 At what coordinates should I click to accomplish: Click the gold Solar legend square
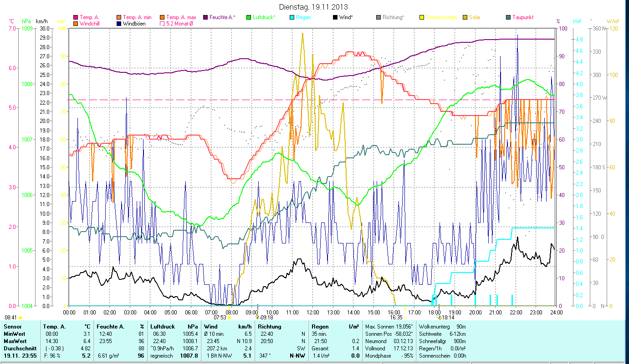[x=465, y=17]
